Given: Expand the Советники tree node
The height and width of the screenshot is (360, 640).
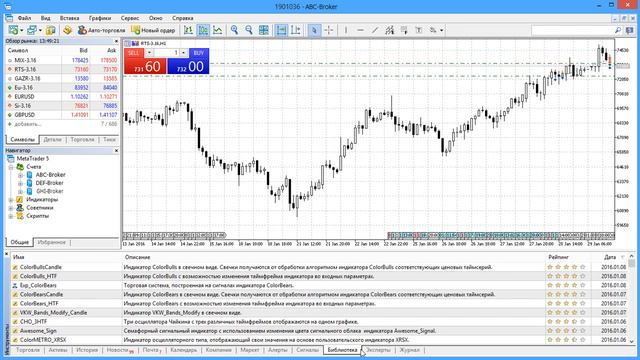Looking at the screenshot, I should pos(11,208).
